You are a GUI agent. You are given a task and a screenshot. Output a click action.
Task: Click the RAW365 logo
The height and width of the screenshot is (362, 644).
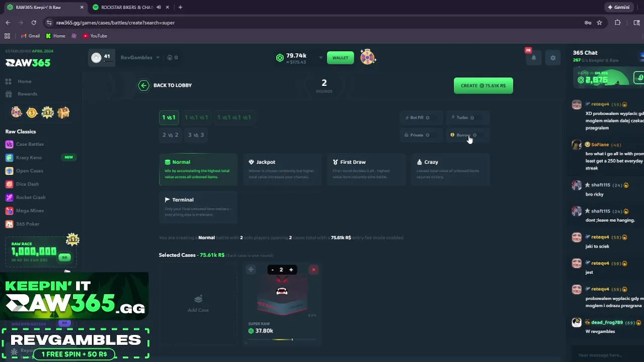click(28, 63)
